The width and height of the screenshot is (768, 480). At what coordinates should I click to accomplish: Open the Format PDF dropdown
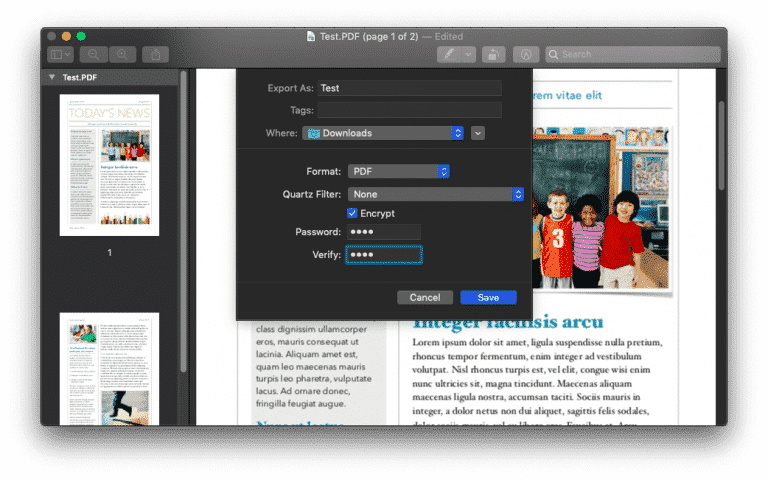398,172
